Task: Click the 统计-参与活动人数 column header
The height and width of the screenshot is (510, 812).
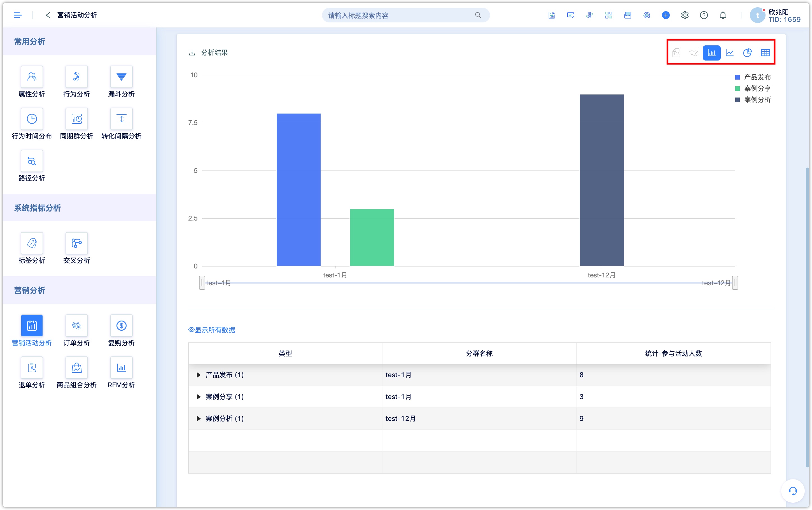Action: 673,353
